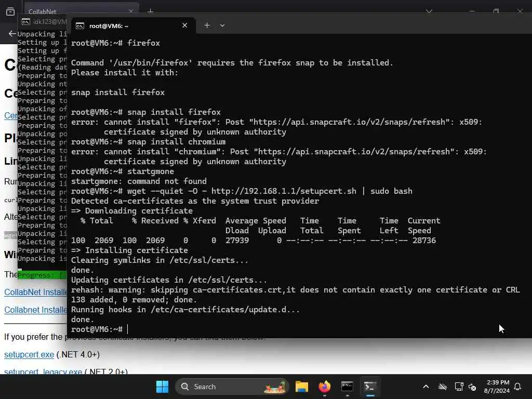Click the taskbar Search box
The height and width of the screenshot is (399, 532).
pos(232,387)
